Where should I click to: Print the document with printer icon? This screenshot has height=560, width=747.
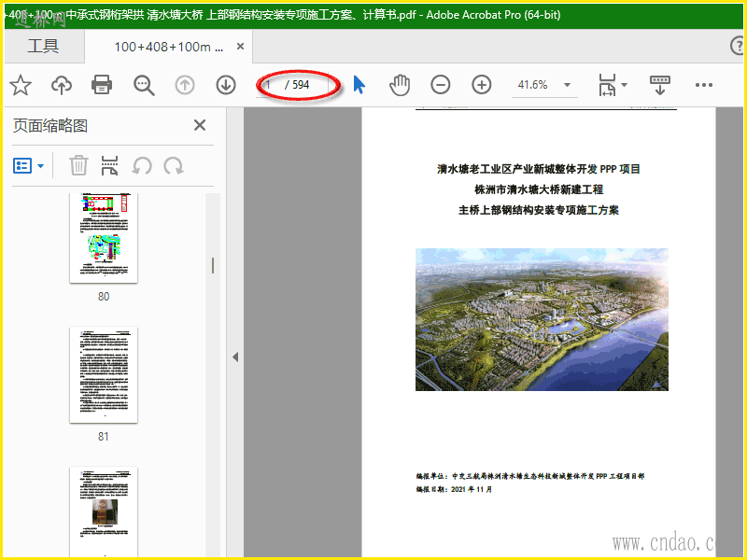(x=102, y=85)
